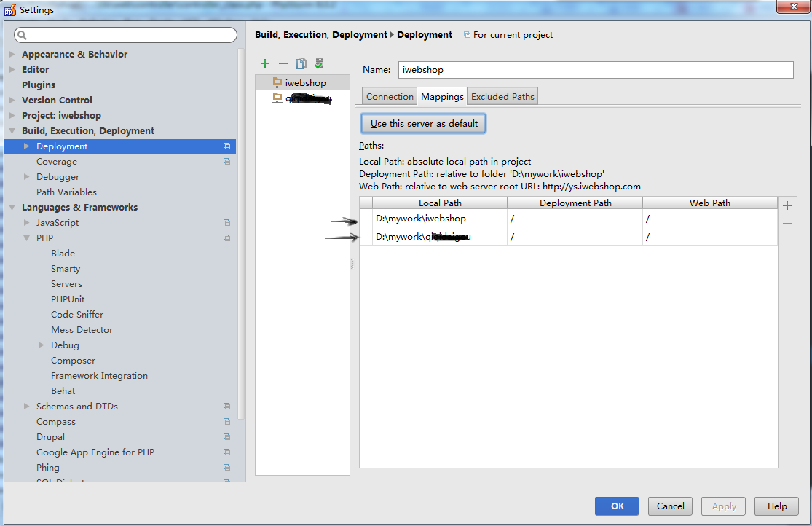Screen dimensions: 812x526
Task: Expand the Debug node under PHP
Action: [42, 345]
